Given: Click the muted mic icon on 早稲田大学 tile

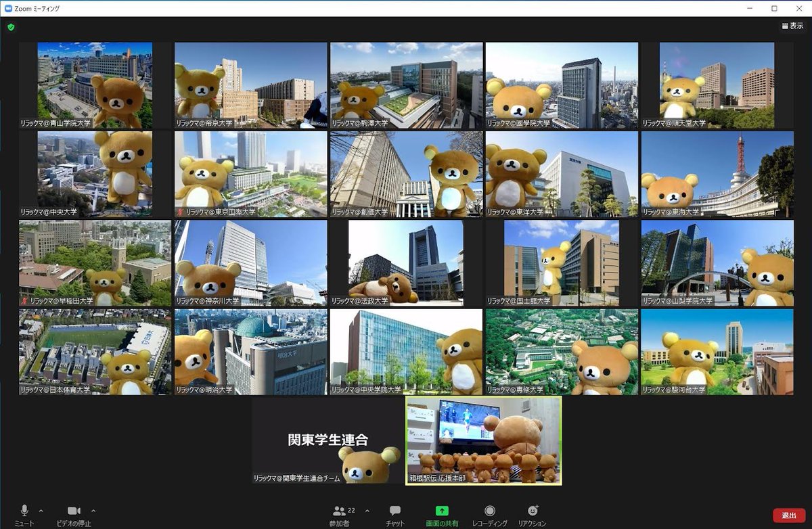Looking at the screenshot, I should tap(24, 301).
